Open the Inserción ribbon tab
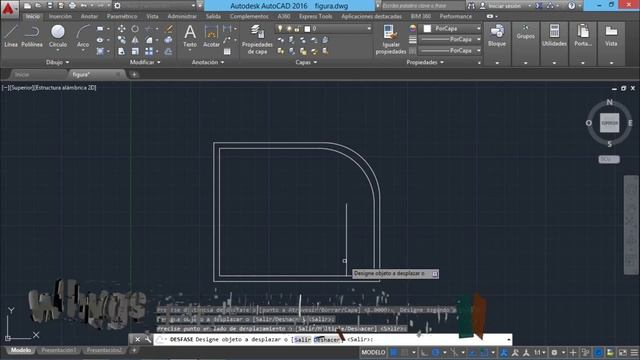This screenshot has height=360, width=640. (60, 16)
